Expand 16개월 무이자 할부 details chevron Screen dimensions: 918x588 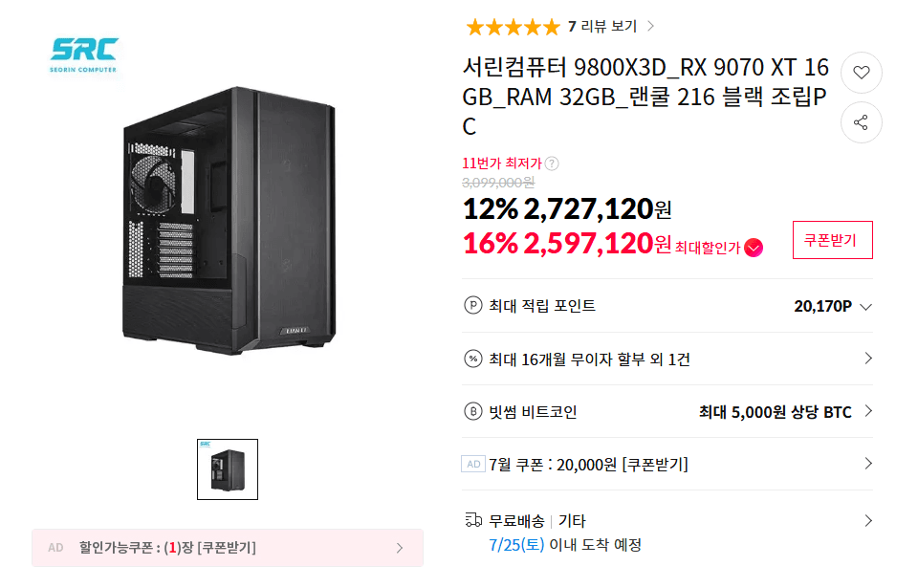tap(867, 359)
